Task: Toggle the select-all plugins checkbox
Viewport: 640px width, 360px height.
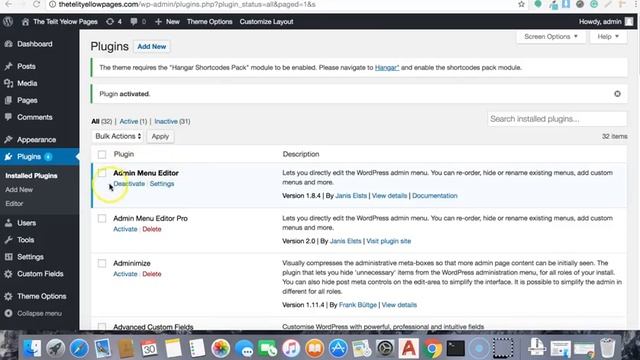Action: coord(102,154)
